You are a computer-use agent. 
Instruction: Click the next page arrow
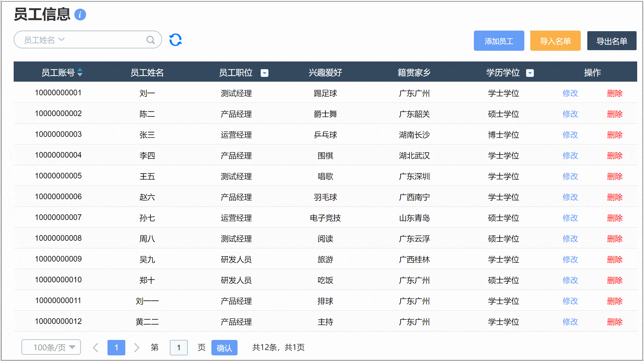click(x=136, y=347)
